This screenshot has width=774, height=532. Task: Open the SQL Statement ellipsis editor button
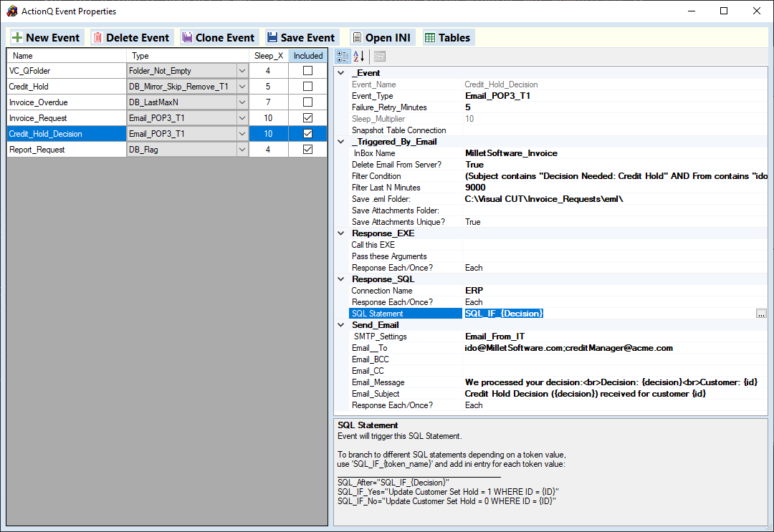[x=761, y=314]
